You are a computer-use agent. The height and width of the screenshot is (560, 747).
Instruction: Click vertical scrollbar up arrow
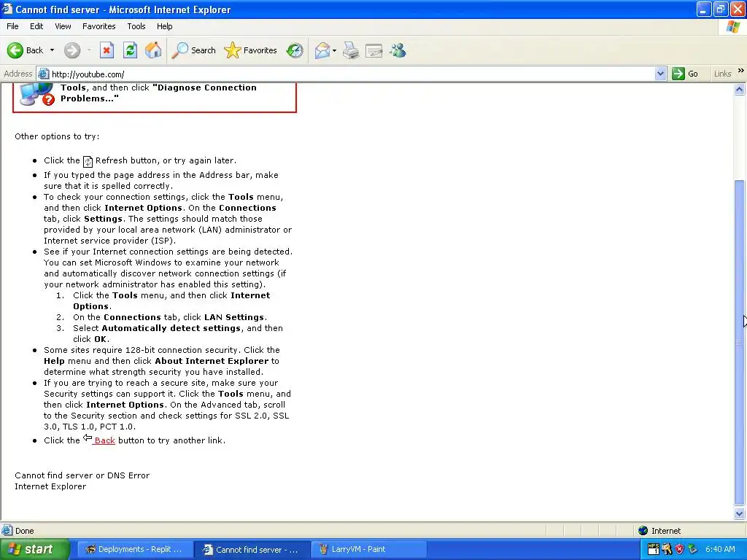(740, 89)
